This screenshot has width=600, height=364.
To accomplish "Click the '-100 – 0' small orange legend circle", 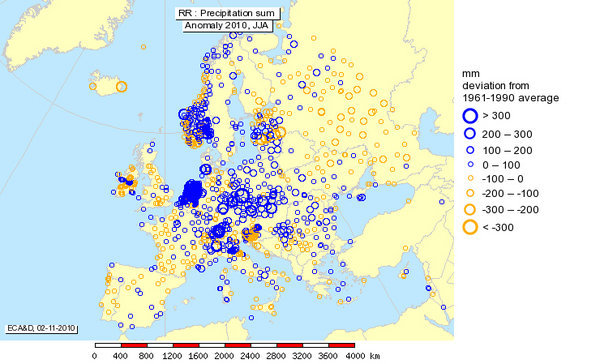I will coord(471,178).
